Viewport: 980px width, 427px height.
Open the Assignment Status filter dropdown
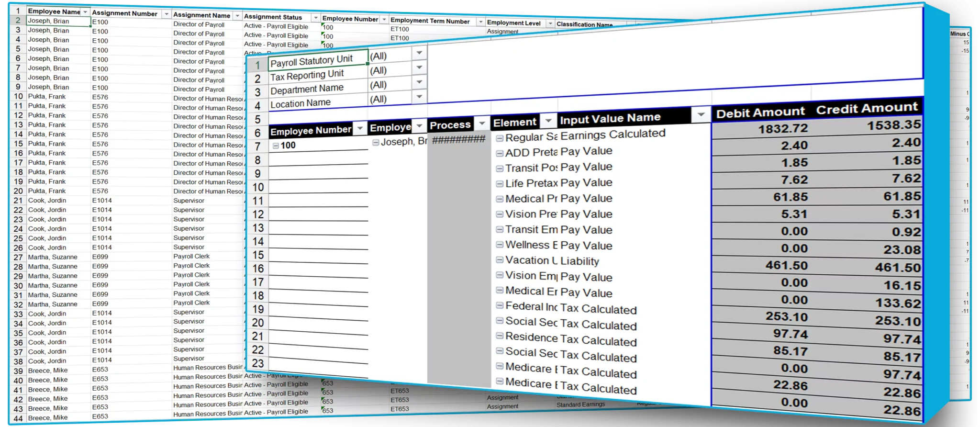(315, 18)
